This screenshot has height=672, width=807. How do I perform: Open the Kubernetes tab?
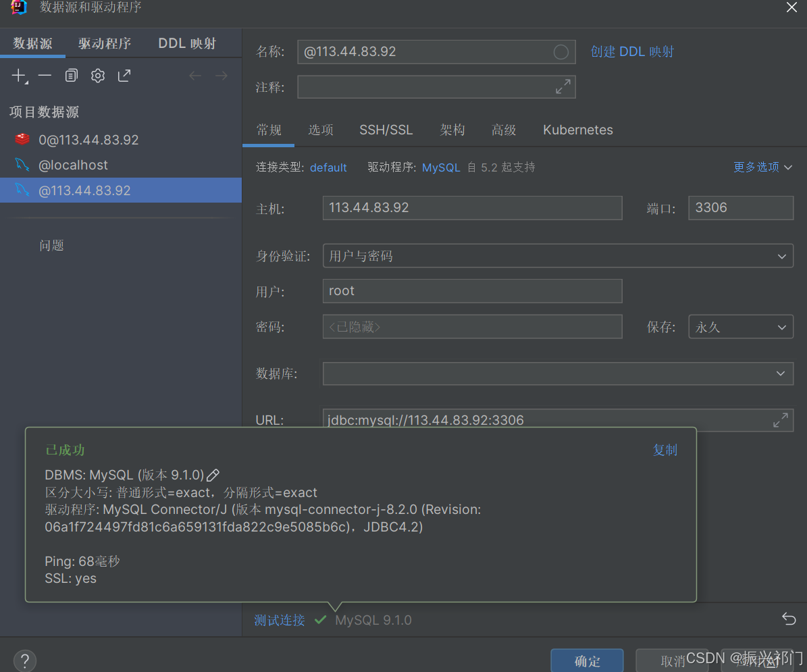[578, 130]
